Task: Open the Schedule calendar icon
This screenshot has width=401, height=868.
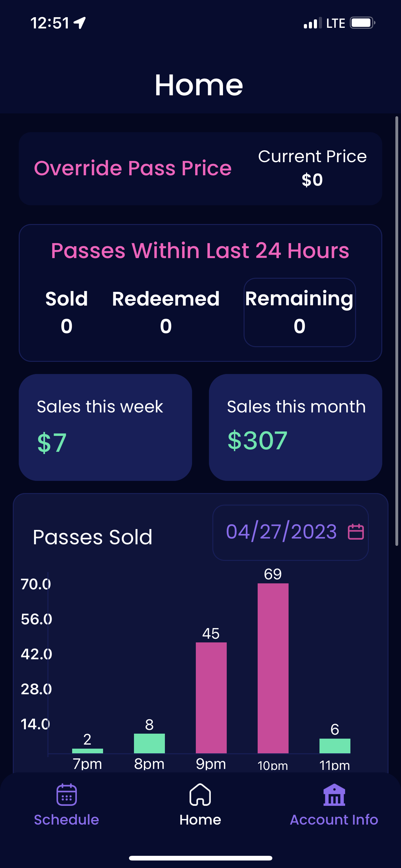Action: (66, 795)
